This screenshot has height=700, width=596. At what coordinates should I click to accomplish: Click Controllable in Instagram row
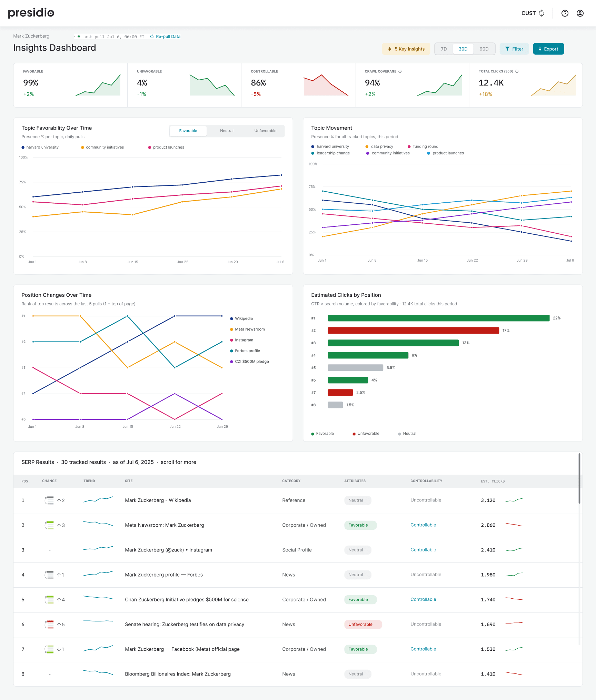tap(423, 550)
